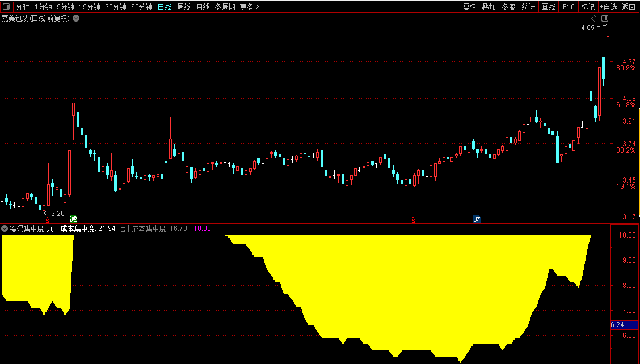Image resolution: width=640 pixels, height=364 pixels.
Task: Click the 统计 statistics button
Action: pyautogui.click(x=529, y=7)
